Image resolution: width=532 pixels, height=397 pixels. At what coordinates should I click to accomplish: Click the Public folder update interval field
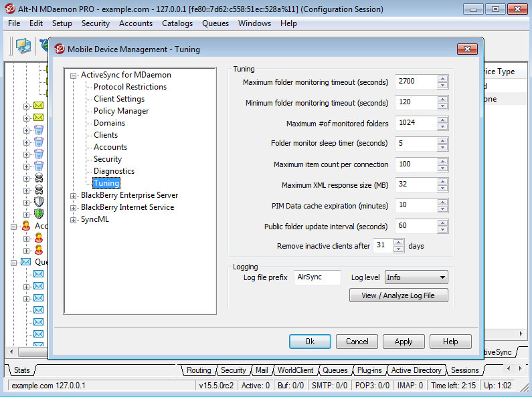[416, 227]
